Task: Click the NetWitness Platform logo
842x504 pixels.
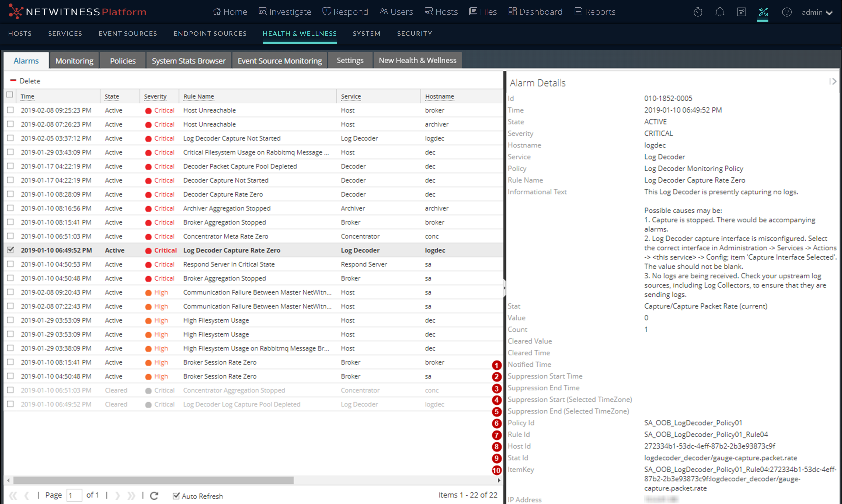Action: pyautogui.click(x=77, y=12)
